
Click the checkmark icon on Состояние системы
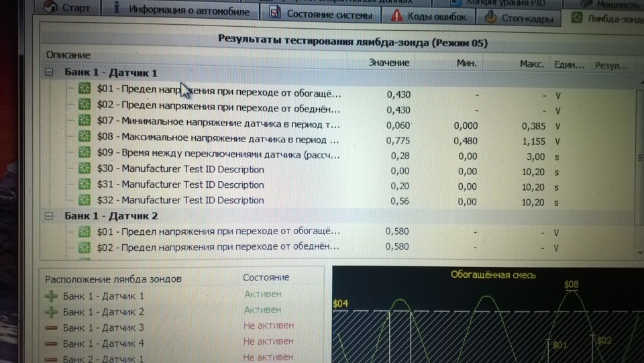[x=275, y=13]
